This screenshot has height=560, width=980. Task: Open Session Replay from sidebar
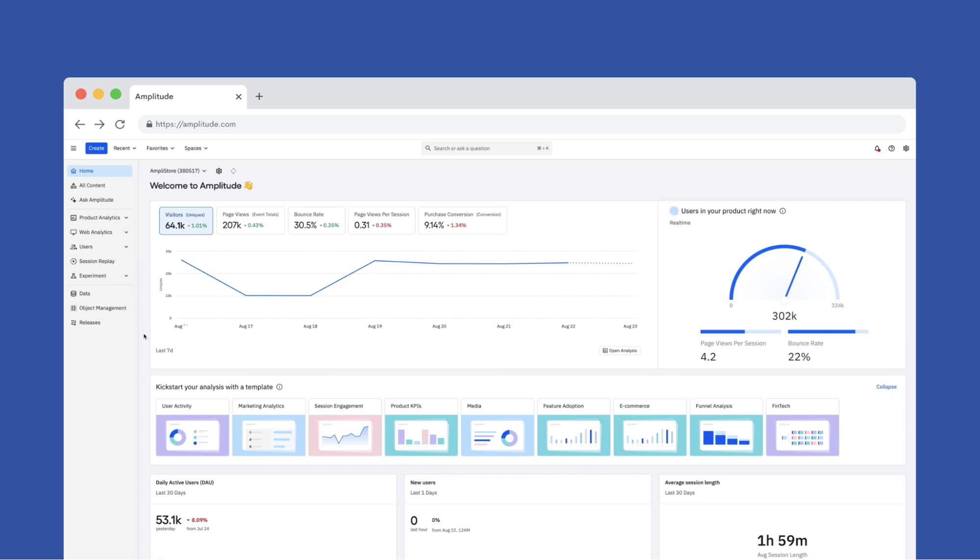pos(97,261)
